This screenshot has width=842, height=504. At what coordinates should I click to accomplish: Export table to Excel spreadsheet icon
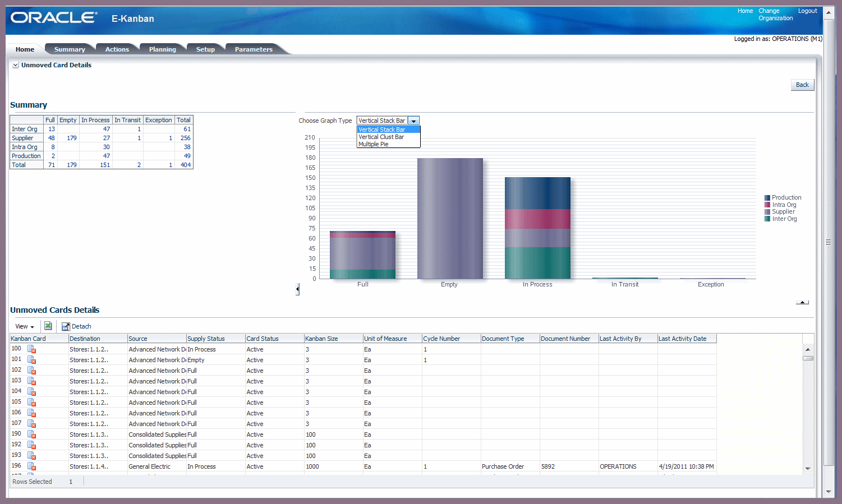point(48,326)
